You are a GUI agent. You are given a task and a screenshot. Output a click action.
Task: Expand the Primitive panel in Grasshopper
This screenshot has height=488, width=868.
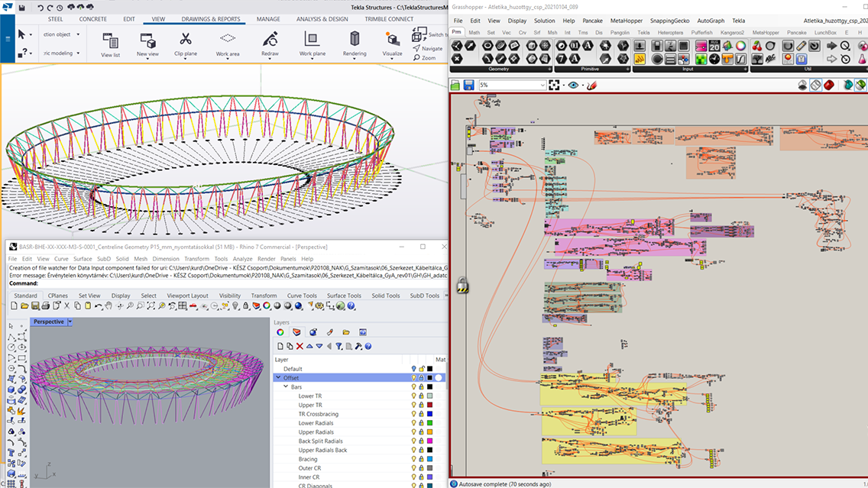(627, 69)
